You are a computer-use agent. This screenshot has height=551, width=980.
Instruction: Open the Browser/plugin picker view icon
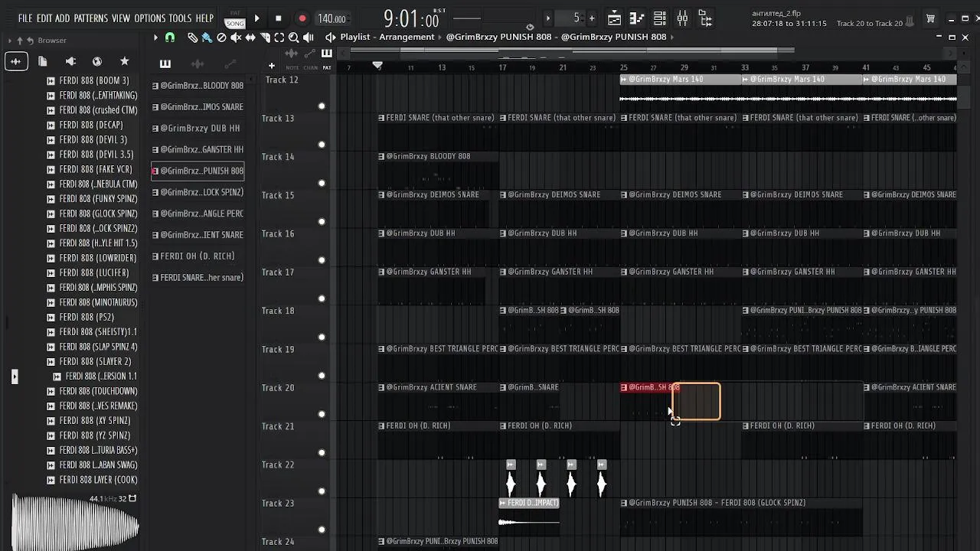point(705,18)
